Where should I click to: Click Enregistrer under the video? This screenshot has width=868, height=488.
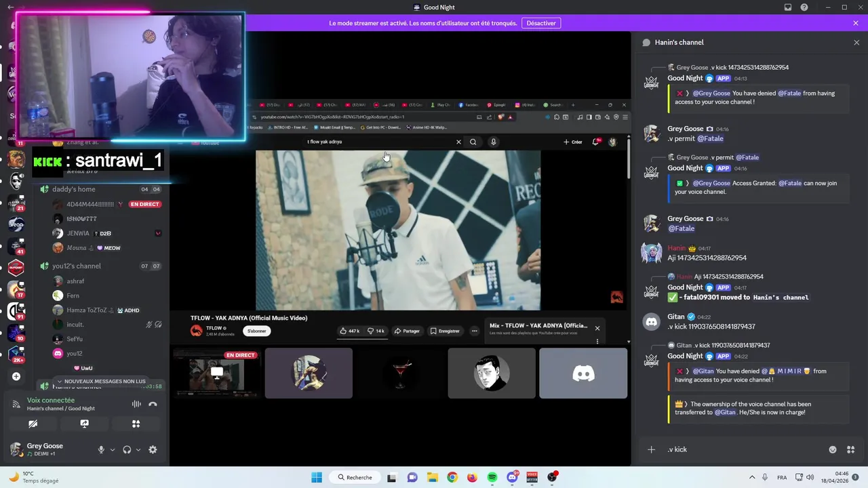tap(445, 331)
